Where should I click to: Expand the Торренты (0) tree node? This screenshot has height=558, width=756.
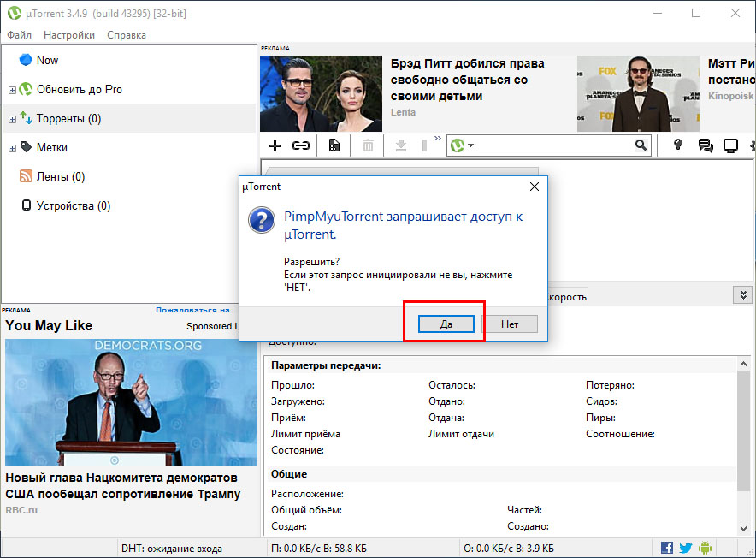12,119
